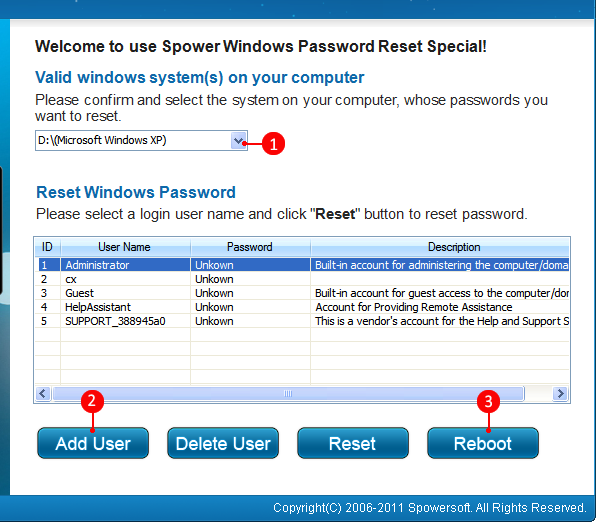Viewport: 596px width, 522px height.
Task: Click the scroll left arrow of user list
Action: point(43,393)
